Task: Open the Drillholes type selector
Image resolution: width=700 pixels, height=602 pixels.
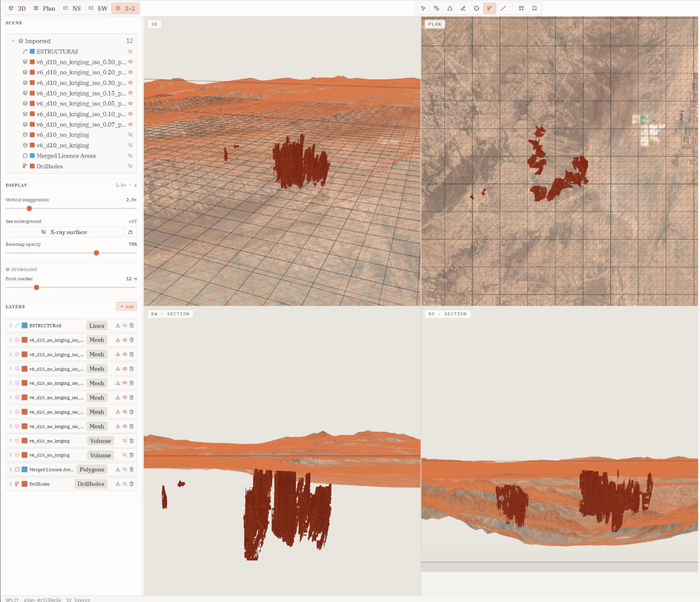Action: tap(91, 484)
